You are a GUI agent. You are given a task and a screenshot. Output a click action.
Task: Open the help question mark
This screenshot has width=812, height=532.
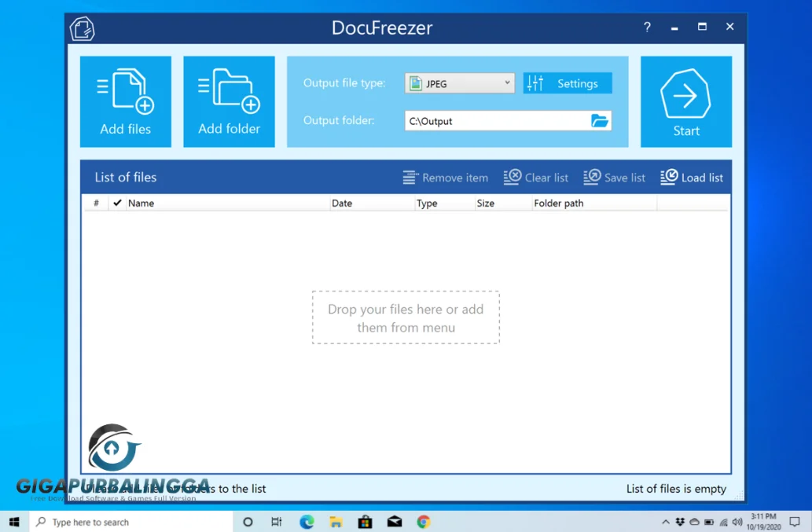click(647, 27)
